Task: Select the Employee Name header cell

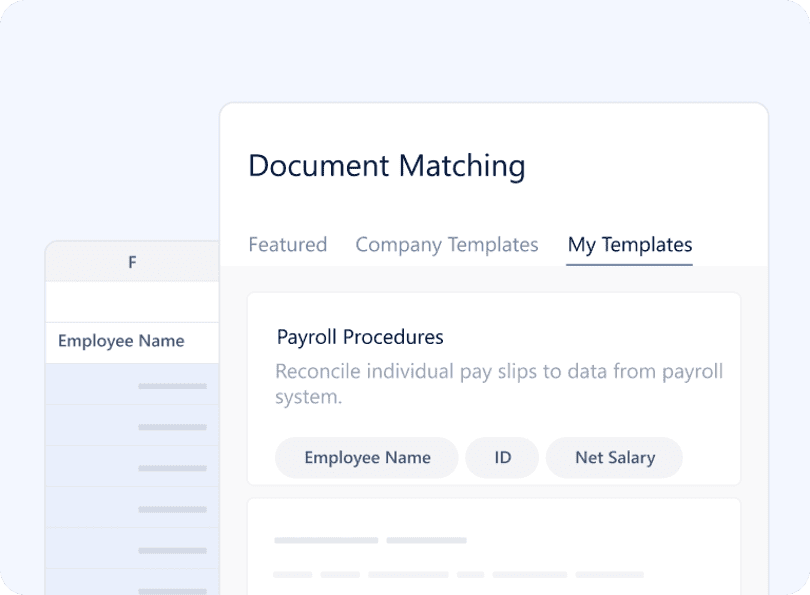Action: pos(132,341)
